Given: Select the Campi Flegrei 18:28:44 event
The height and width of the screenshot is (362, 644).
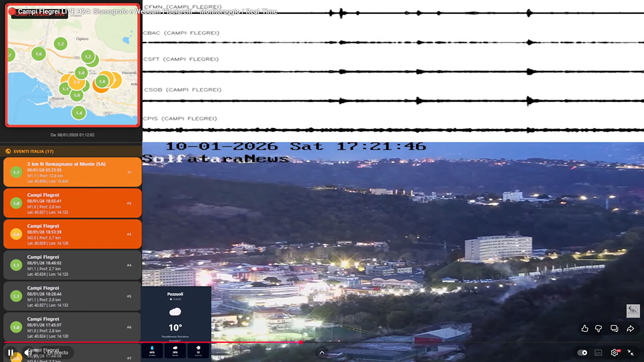Looking at the screenshot, I should pos(72,296).
